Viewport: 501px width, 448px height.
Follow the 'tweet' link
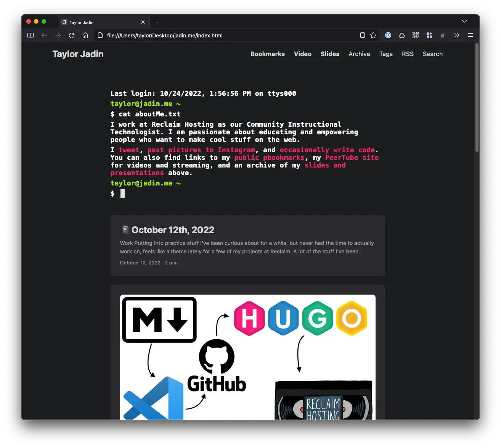pos(129,150)
